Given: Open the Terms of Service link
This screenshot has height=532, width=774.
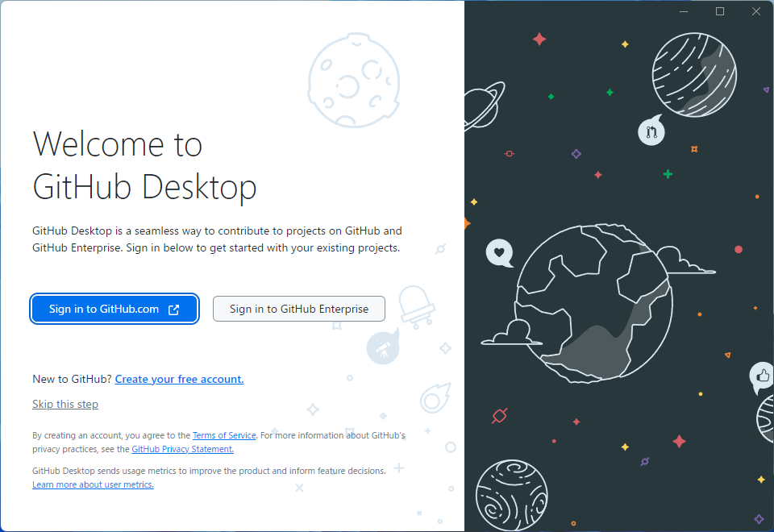Looking at the screenshot, I should (x=224, y=435).
